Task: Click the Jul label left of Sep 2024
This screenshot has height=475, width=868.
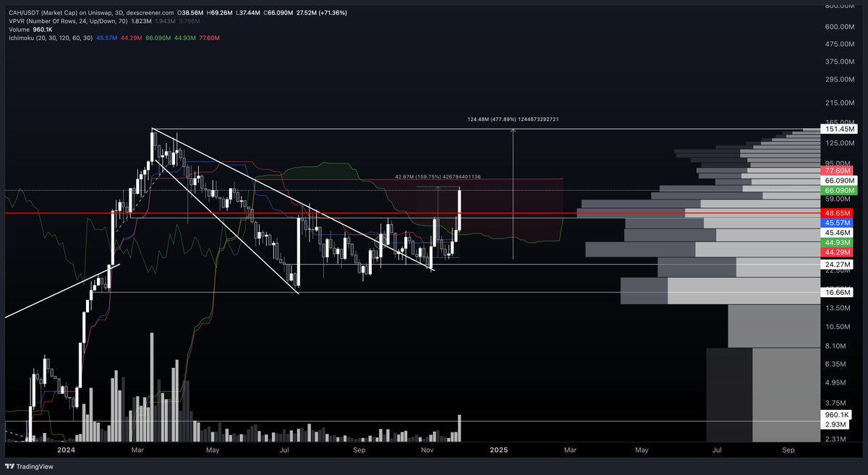Action: pyautogui.click(x=284, y=450)
